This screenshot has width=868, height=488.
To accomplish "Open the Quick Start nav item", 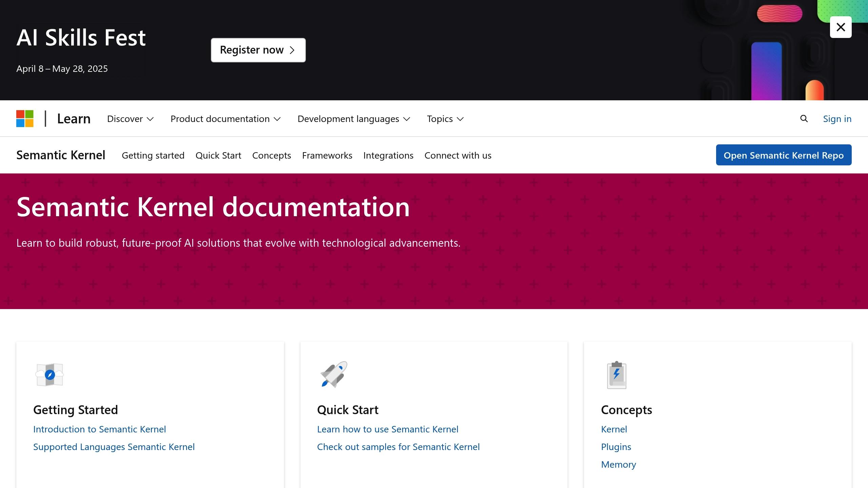I will click(218, 155).
